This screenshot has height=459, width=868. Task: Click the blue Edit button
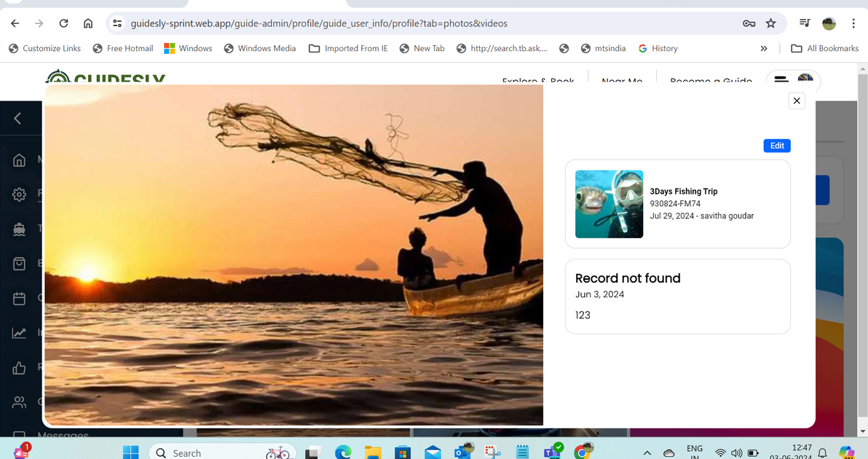pyautogui.click(x=777, y=146)
